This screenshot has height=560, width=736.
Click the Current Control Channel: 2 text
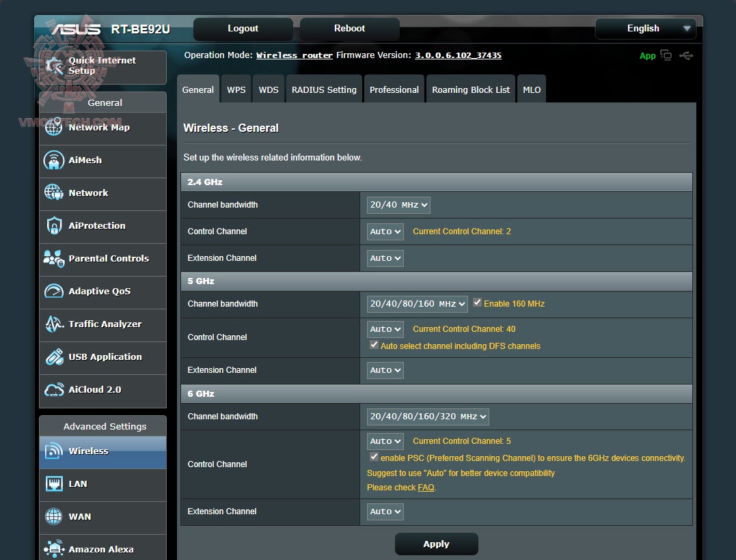(461, 232)
